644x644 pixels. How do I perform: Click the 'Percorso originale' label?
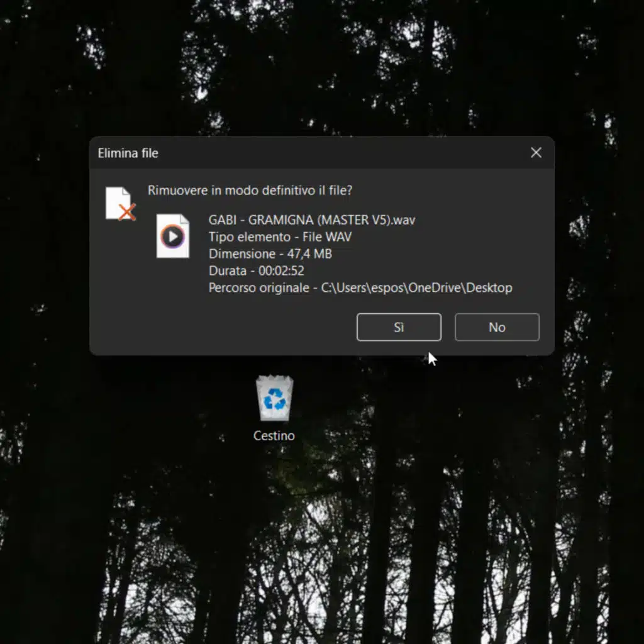[258, 288]
